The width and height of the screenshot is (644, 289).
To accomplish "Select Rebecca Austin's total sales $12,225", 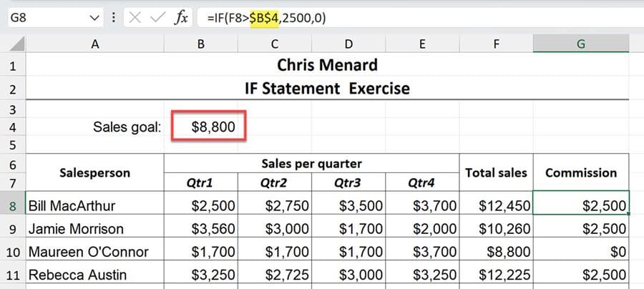I will click(x=496, y=275).
